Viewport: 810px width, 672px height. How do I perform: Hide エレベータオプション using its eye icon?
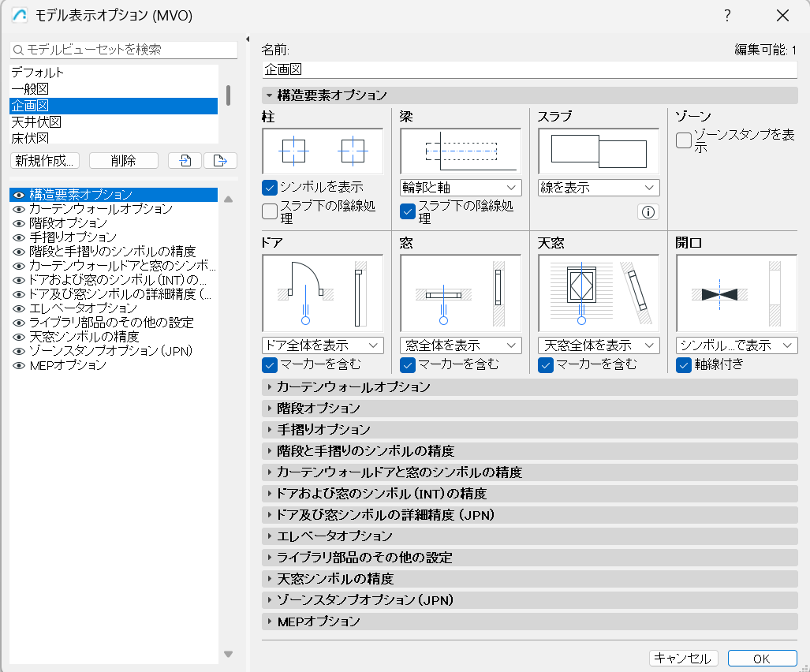(17, 308)
